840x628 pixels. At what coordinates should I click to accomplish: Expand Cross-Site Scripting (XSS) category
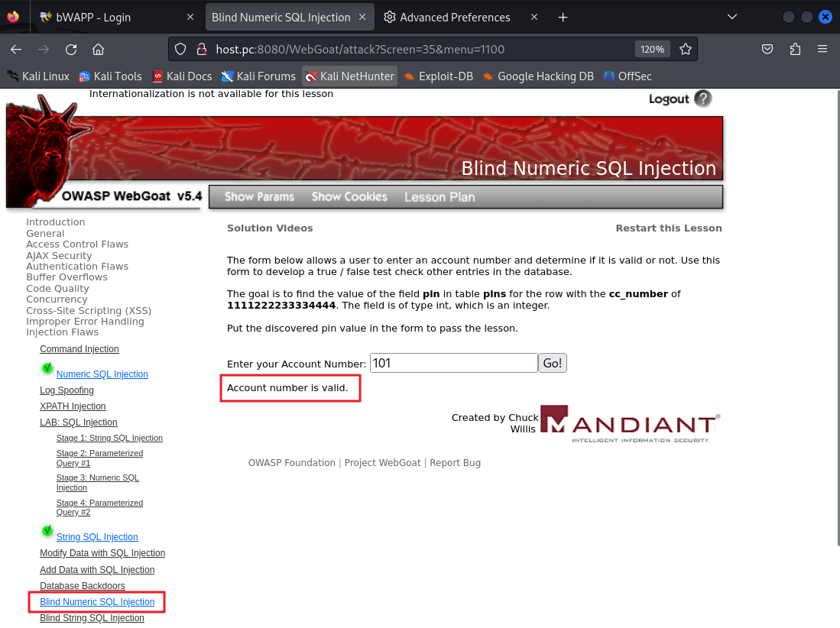click(x=89, y=310)
